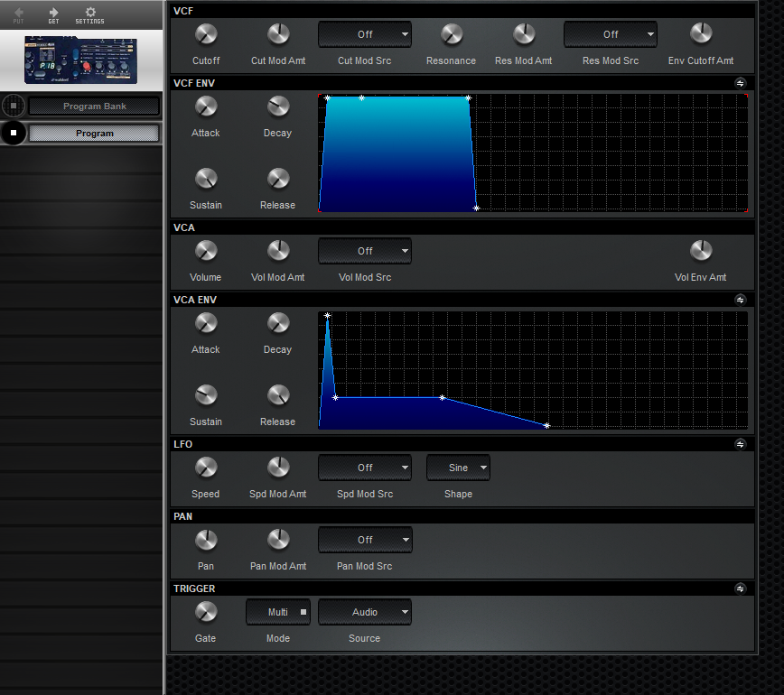Image resolution: width=784 pixels, height=695 pixels.
Task: Open the Spd Mod Src dropdown
Action: click(365, 468)
